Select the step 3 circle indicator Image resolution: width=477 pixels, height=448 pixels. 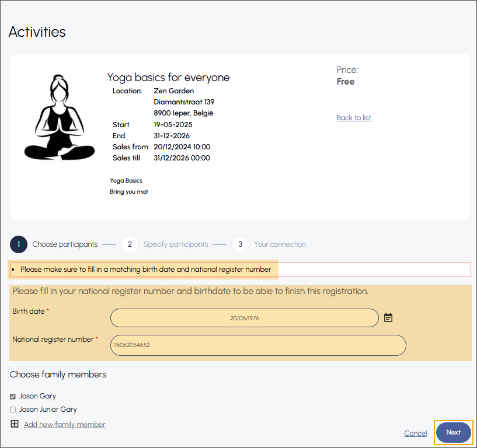click(240, 244)
